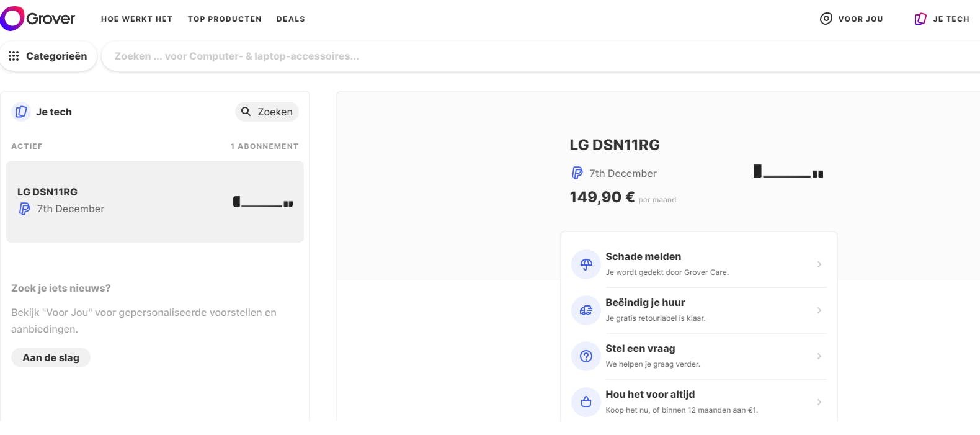
Task: Open the Categorieën button
Action: click(48, 56)
